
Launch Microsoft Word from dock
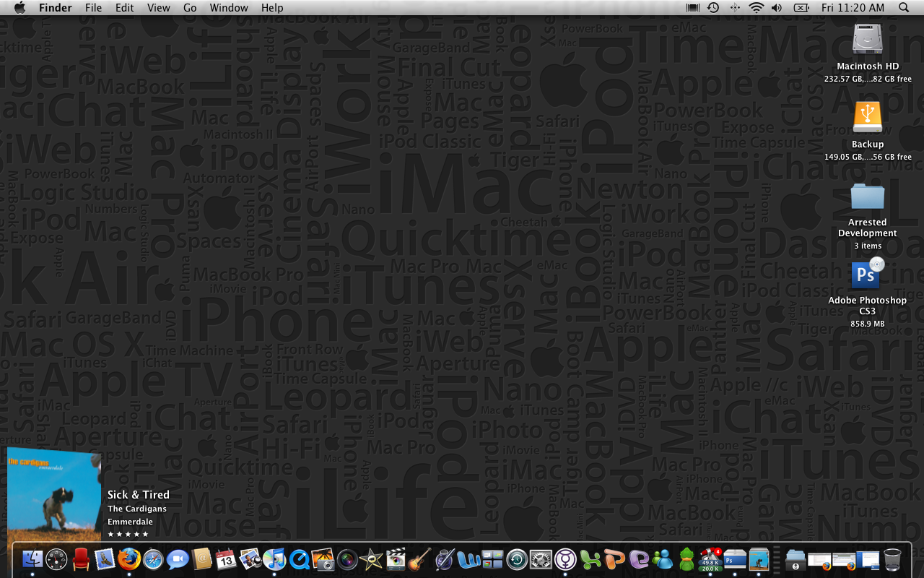pos(468,559)
